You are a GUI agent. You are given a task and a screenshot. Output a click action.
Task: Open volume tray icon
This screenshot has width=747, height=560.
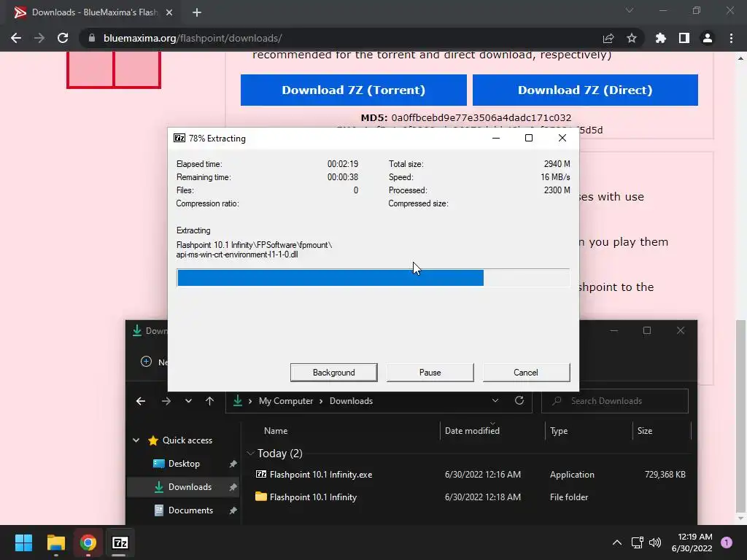pos(655,542)
